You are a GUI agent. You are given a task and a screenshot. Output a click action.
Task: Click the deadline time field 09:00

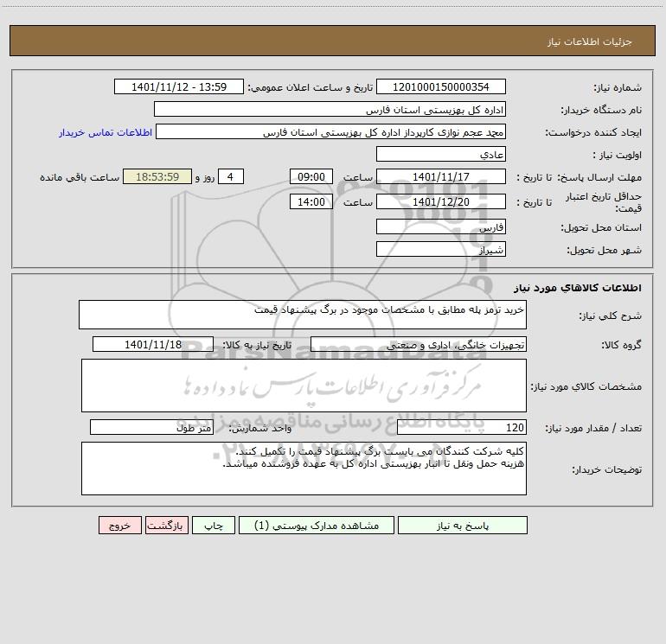(x=311, y=176)
